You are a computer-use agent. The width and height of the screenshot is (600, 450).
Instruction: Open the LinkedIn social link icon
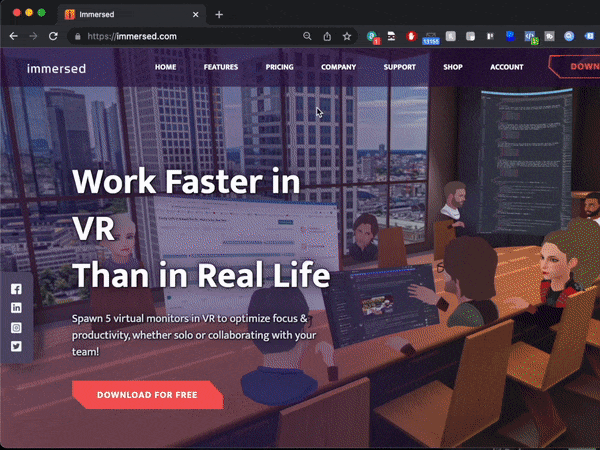[x=16, y=308]
